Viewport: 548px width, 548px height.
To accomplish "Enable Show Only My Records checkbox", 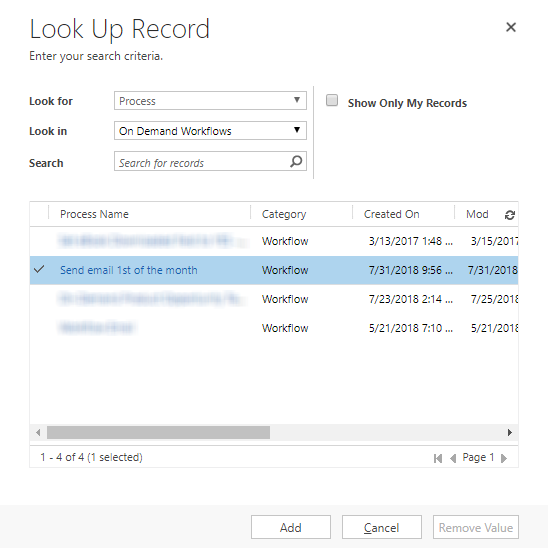I will [x=332, y=100].
